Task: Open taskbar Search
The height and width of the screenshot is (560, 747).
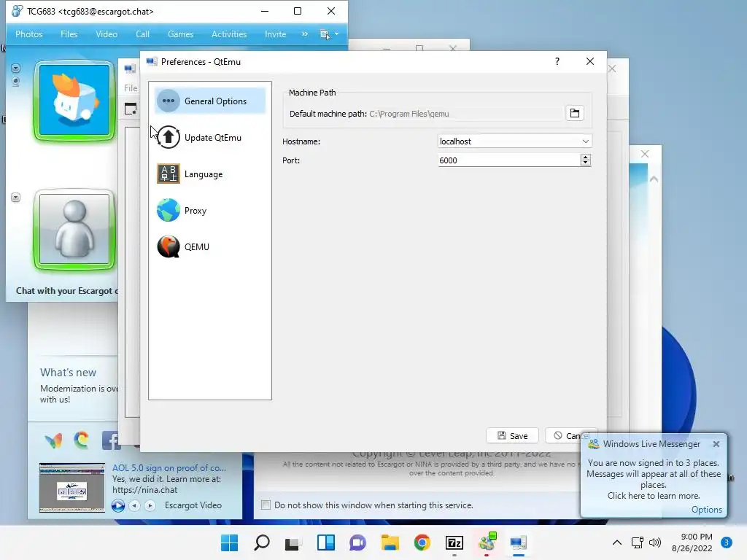Action: pos(262,542)
